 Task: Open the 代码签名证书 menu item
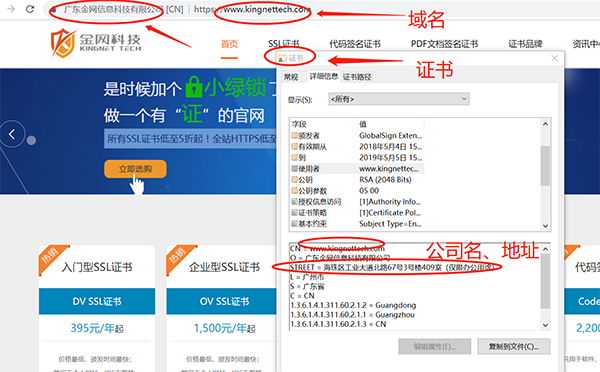[x=355, y=44]
